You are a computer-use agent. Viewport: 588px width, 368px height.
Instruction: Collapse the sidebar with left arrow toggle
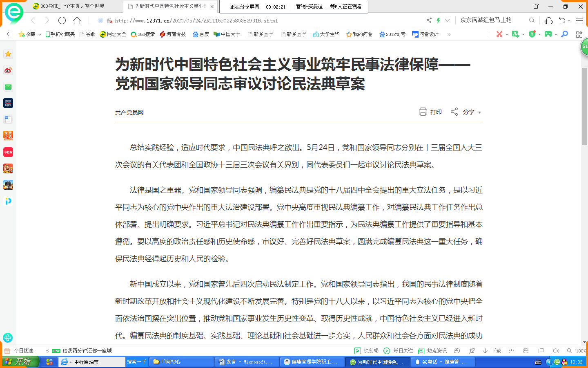[9, 34]
